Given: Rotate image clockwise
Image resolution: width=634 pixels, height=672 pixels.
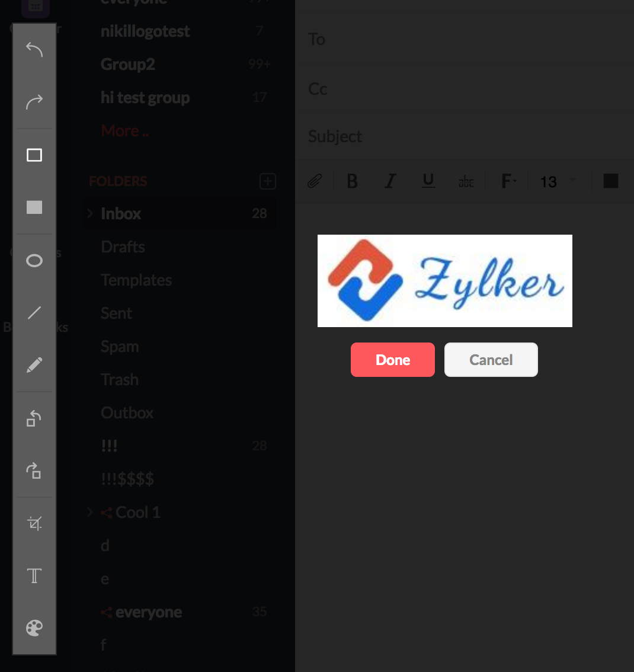Looking at the screenshot, I should 34,471.
